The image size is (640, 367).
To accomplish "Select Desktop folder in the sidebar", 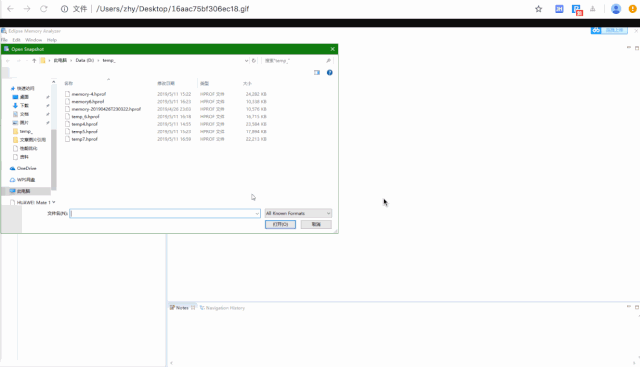I will (24, 97).
